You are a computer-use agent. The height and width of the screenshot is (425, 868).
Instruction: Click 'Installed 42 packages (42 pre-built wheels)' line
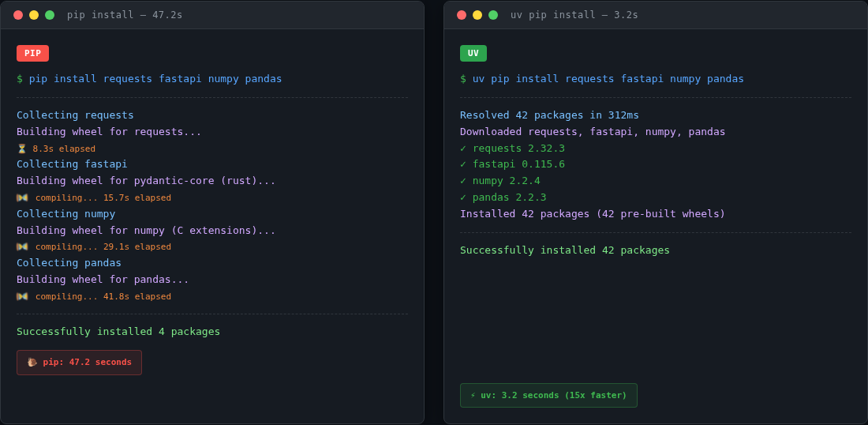593,213
